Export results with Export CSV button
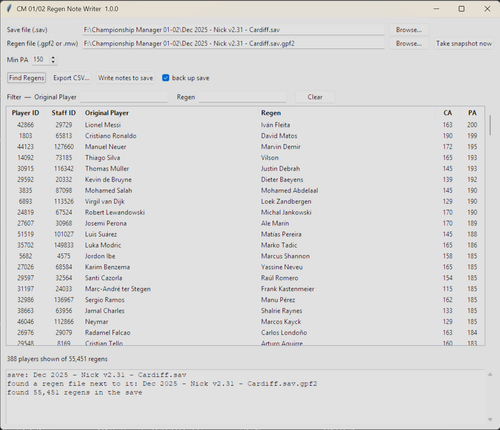This screenshot has width=500, height=430. [71, 78]
